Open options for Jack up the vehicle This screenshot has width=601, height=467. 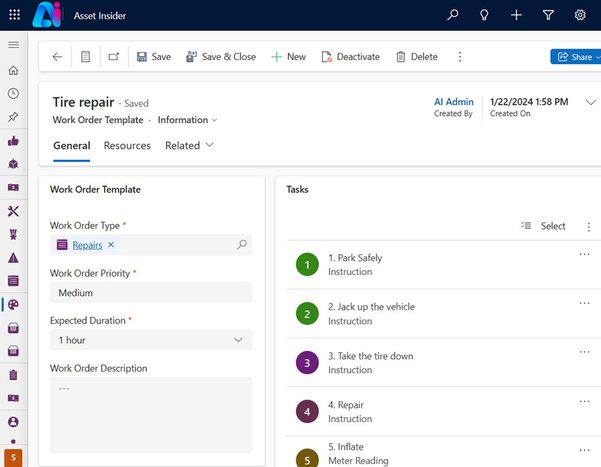(x=584, y=303)
